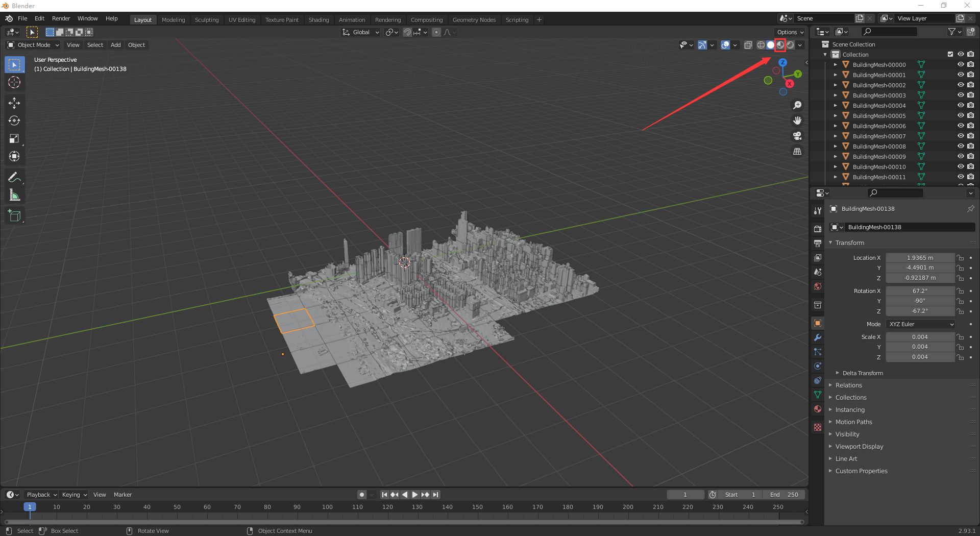Select the Move tool in the toolbar
The height and width of the screenshot is (536, 980).
14,103
